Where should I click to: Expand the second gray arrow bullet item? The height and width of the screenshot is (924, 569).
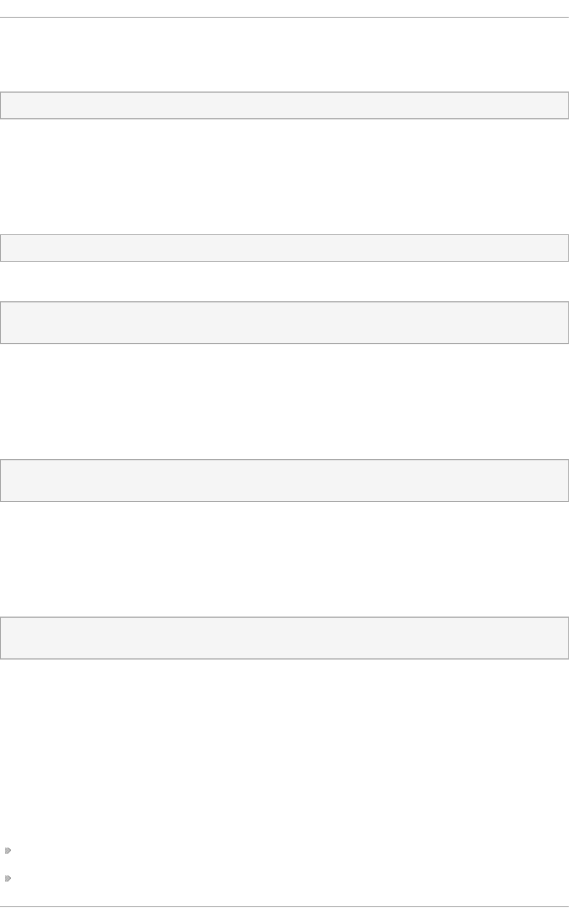coord(8,878)
